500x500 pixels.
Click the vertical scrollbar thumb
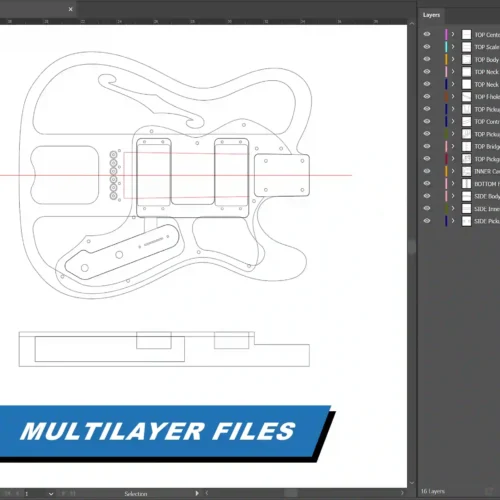412,247
